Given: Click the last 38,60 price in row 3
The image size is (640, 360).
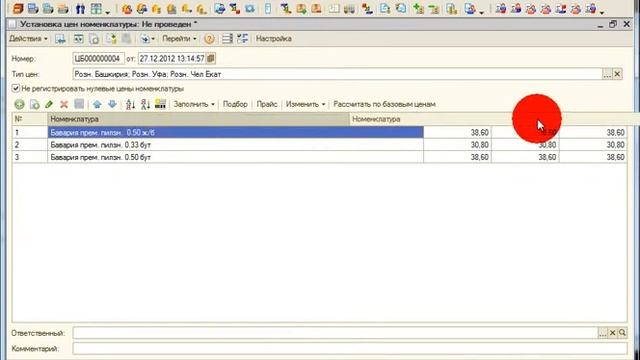Looking at the screenshot, I should pyautogui.click(x=593, y=157).
